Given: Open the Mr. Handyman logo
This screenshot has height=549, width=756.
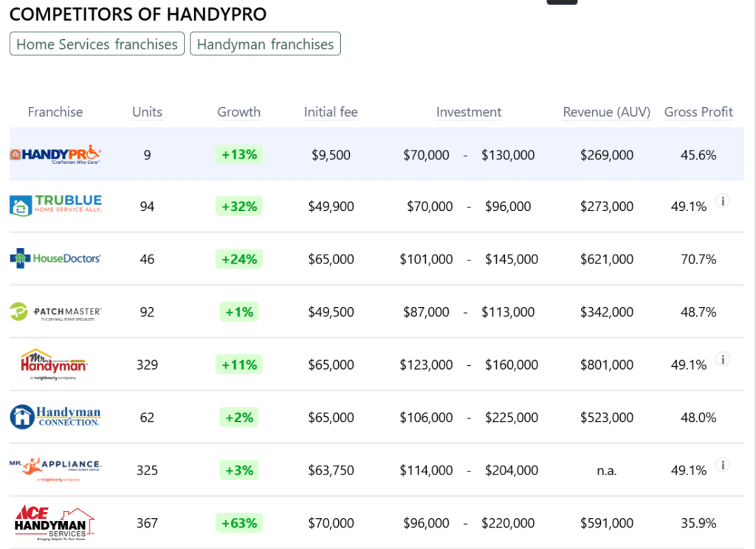Looking at the screenshot, I should (x=53, y=364).
